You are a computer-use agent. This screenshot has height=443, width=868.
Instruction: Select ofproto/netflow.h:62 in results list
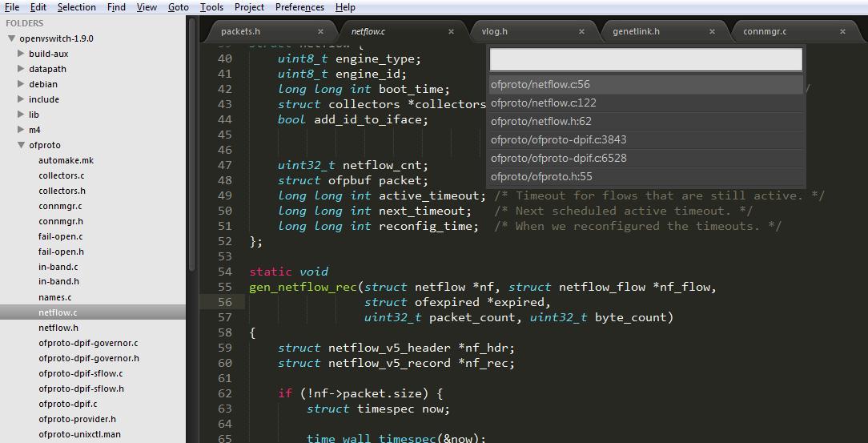541,121
